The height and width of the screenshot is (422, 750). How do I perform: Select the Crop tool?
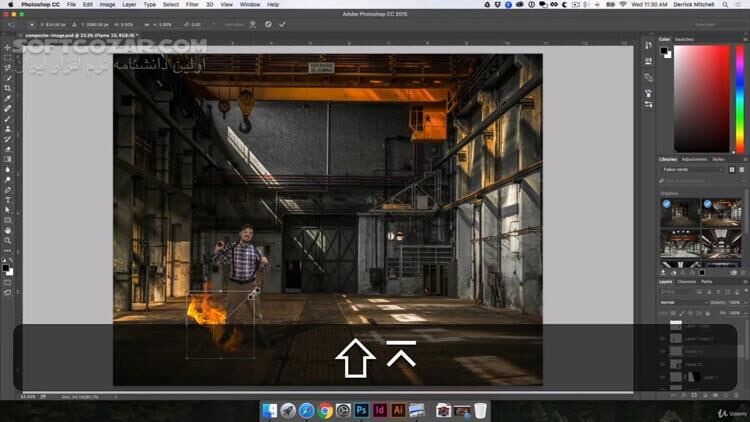coord(8,88)
